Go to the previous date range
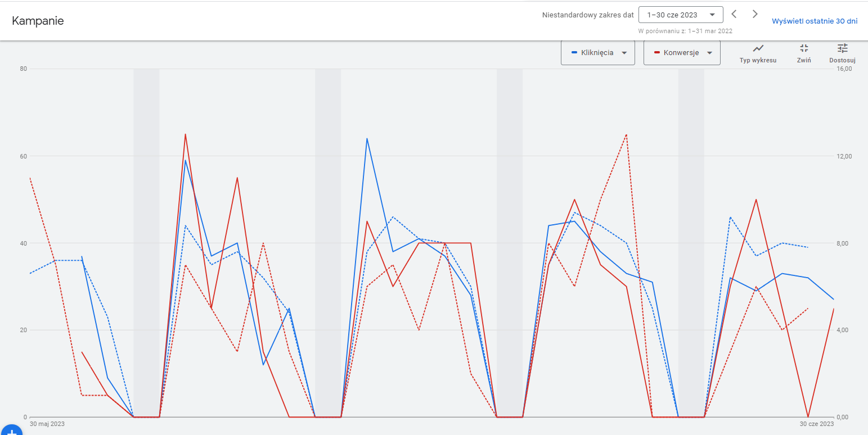Viewport: 868px width, 435px height. click(x=734, y=15)
